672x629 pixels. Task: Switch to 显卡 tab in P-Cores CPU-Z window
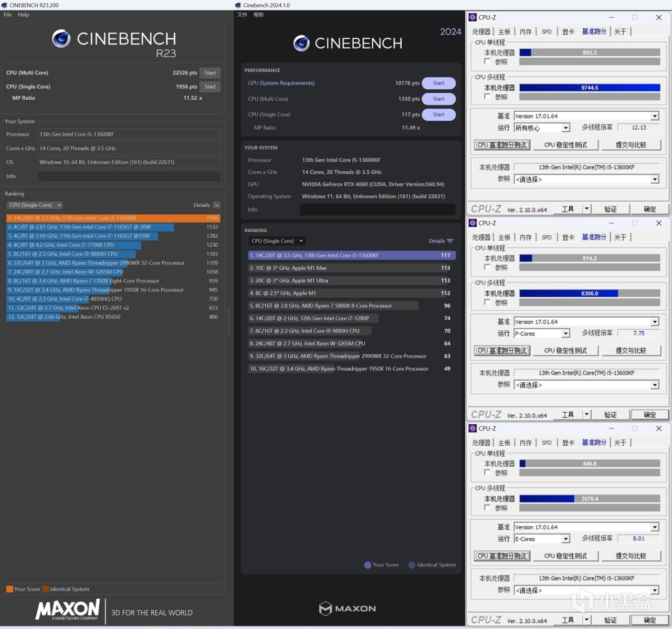568,238
